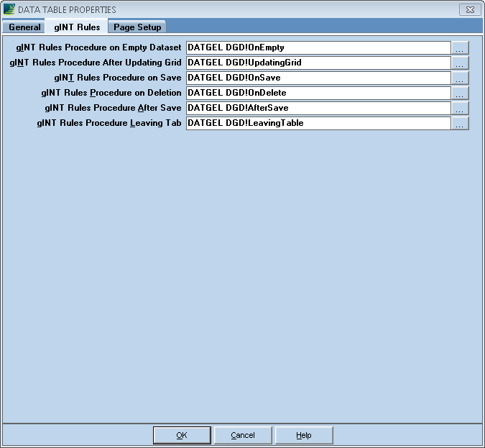The height and width of the screenshot is (448, 485).
Task: Select the Procedure on Deletion text field
Action: [x=318, y=93]
